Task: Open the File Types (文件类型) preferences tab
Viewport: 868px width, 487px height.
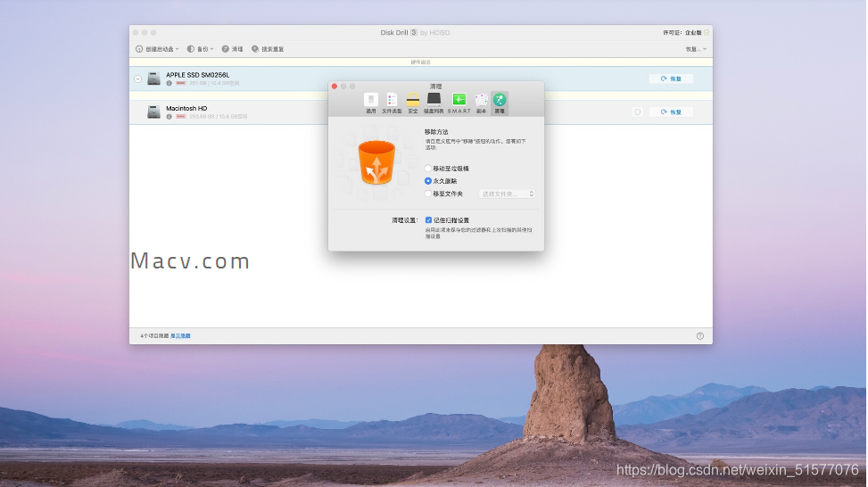Action: 392,103
